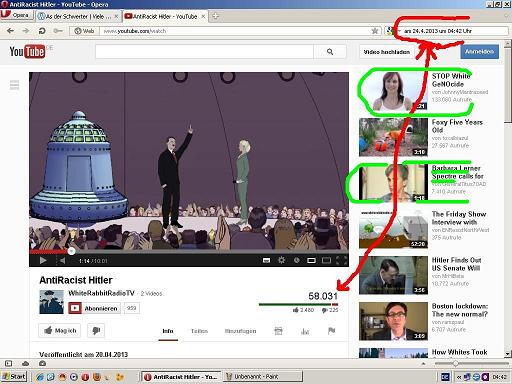Select the Info tab
This screenshot has height=384, width=512.
(x=168, y=331)
